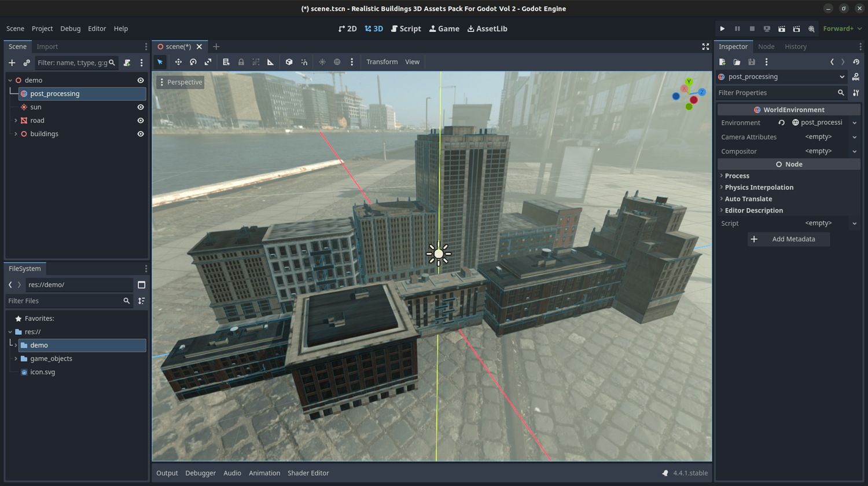The height and width of the screenshot is (486, 868).
Task: Toggle distraction-free mode
Action: (x=705, y=47)
